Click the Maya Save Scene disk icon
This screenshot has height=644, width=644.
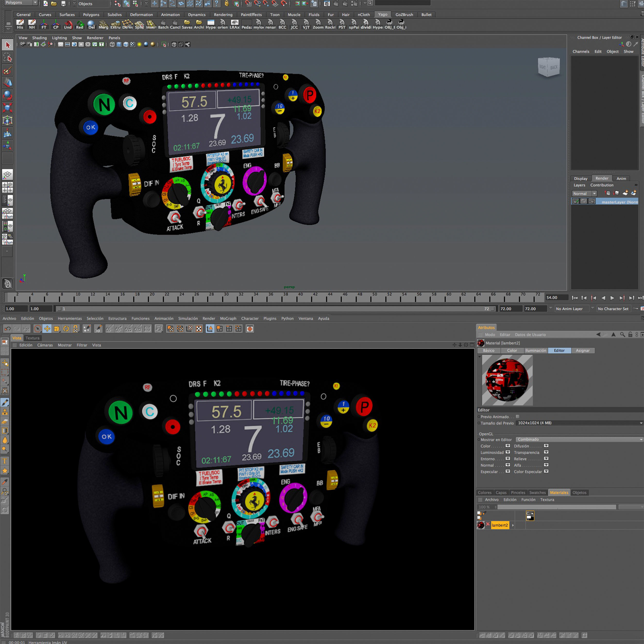(63, 4)
